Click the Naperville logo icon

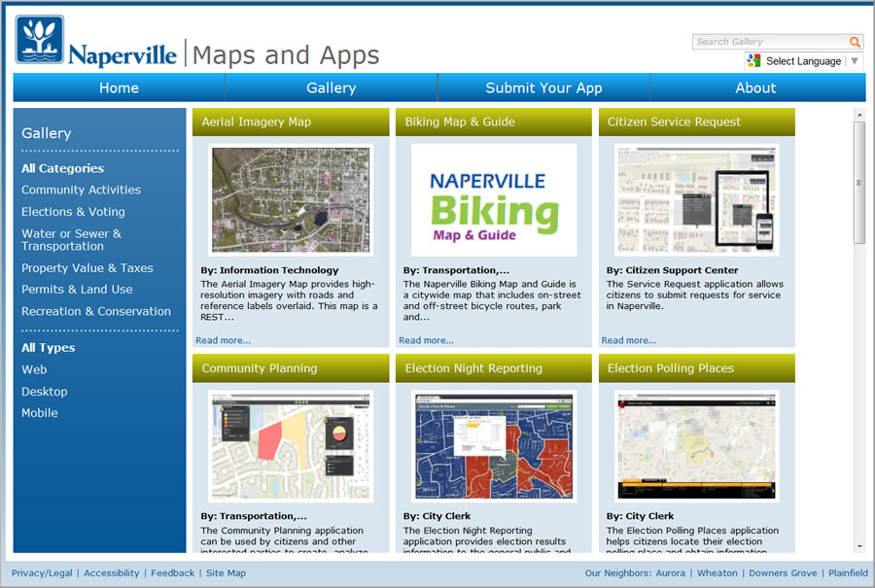coord(40,39)
